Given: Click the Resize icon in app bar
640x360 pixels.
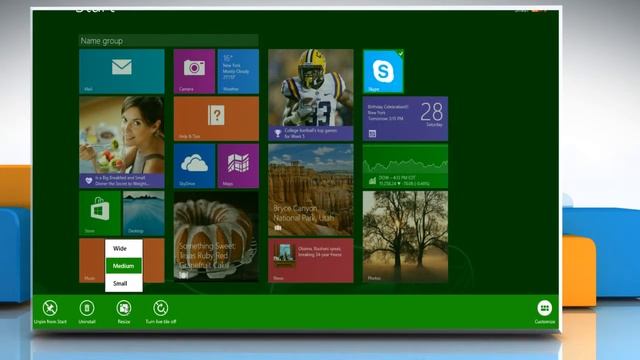Looking at the screenshot, I should [x=124, y=308].
